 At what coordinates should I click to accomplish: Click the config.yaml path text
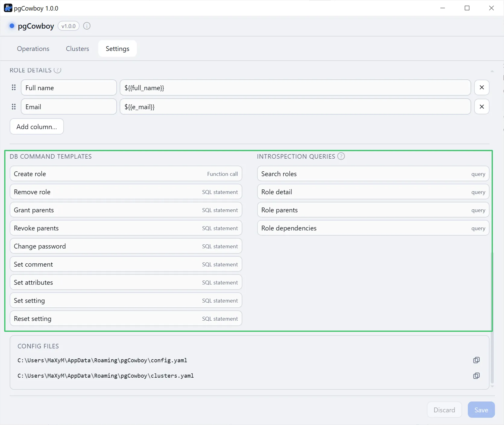tap(102, 360)
